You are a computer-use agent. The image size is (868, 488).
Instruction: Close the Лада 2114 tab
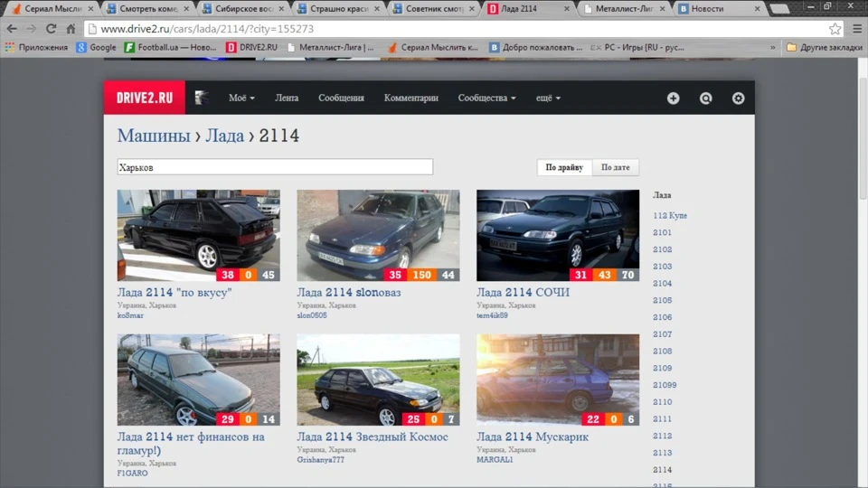(x=566, y=9)
